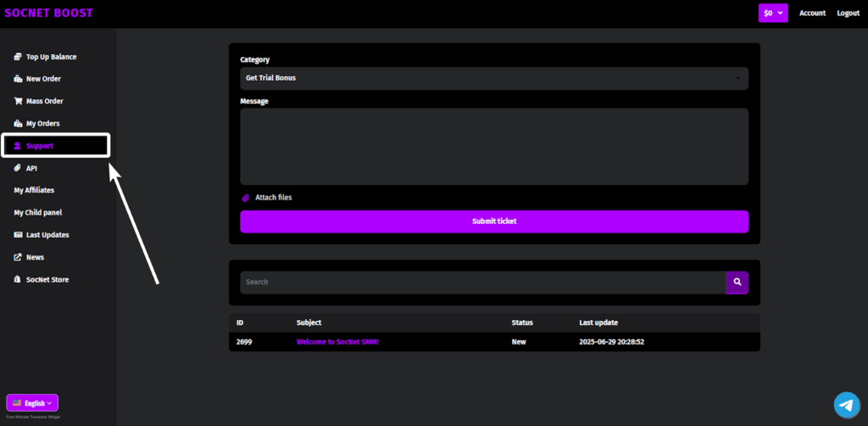The image size is (868, 426).
Task: Open My Affiliates in the sidebar
Action: (34, 190)
